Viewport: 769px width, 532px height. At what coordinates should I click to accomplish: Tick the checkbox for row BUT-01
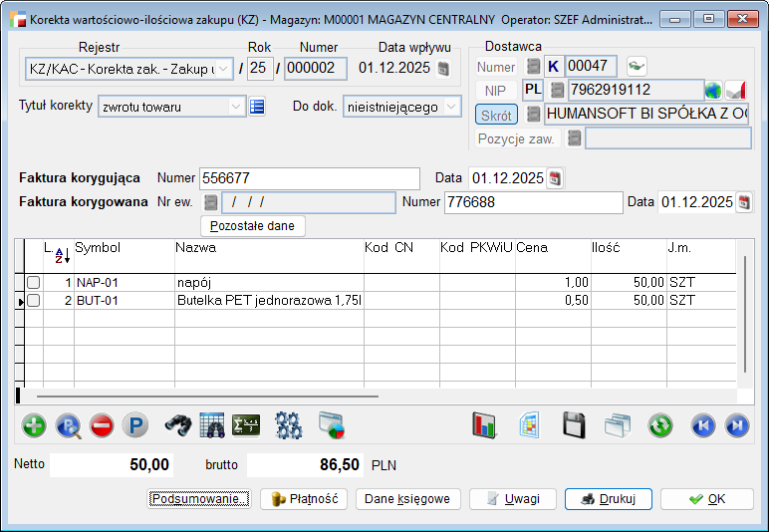pos(33,300)
